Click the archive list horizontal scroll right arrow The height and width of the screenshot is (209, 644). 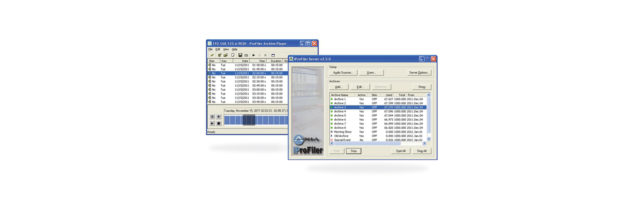(424, 143)
